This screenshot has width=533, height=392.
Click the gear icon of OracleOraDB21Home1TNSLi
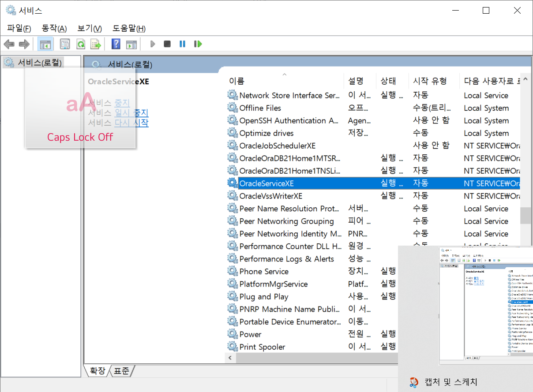pos(233,170)
